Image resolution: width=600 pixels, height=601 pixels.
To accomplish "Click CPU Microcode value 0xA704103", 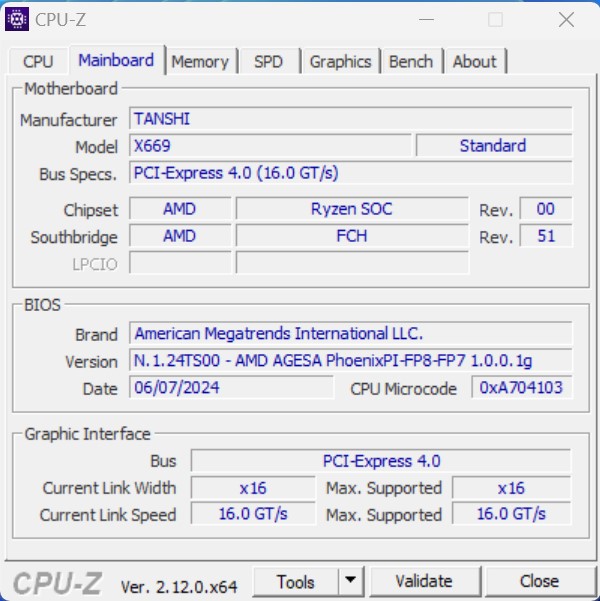I will point(521,387).
